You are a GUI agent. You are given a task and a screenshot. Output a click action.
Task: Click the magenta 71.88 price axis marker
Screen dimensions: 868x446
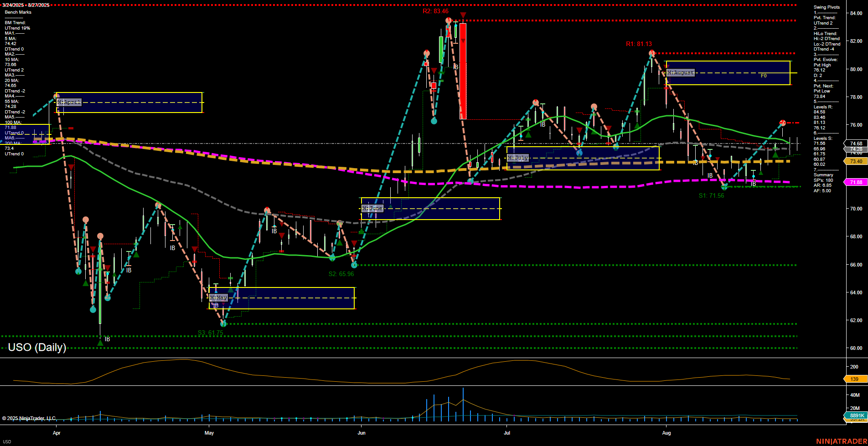[856, 182]
